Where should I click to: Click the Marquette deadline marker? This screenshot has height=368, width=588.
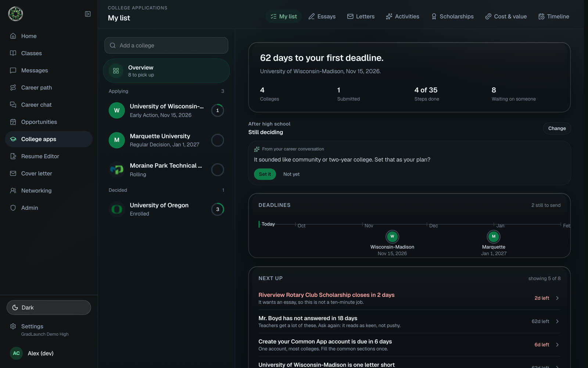pos(494,236)
